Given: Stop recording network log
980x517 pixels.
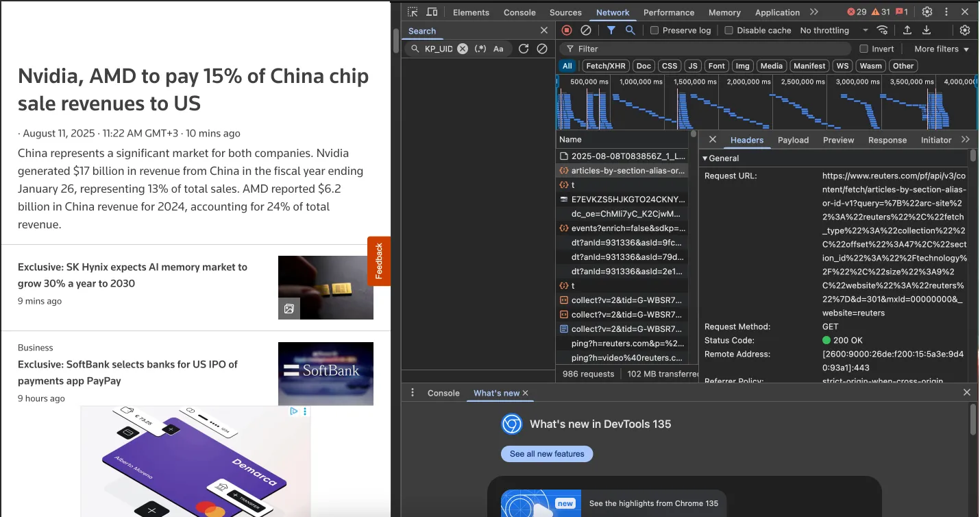Looking at the screenshot, I should pos(567,30).
